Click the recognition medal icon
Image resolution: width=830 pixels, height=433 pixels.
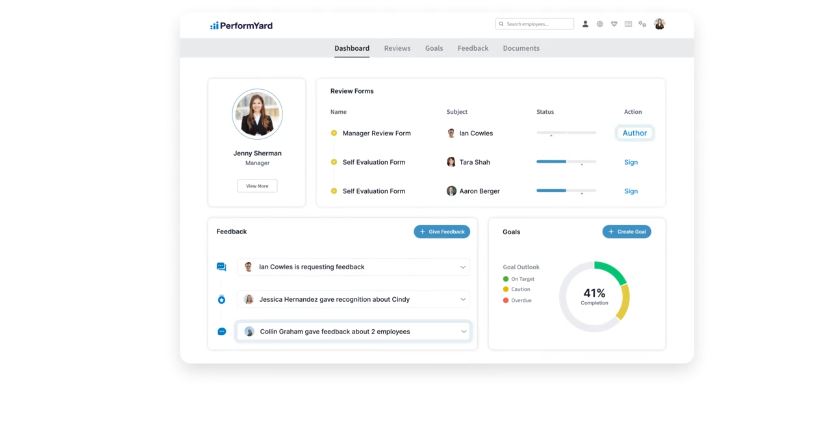tap(222, 300)
